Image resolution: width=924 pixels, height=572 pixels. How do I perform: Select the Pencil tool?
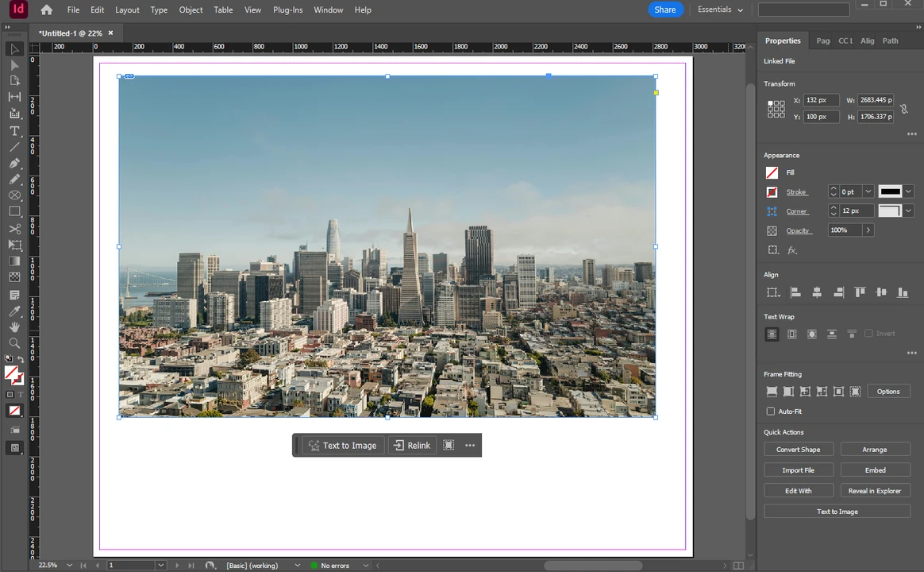coord(15,180)
